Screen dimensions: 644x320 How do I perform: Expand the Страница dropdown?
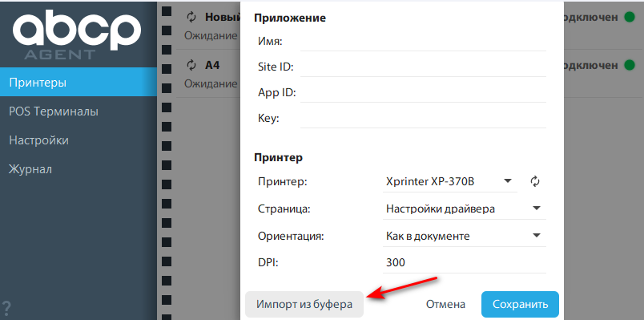pyautogui.click(x=464, y=209)
